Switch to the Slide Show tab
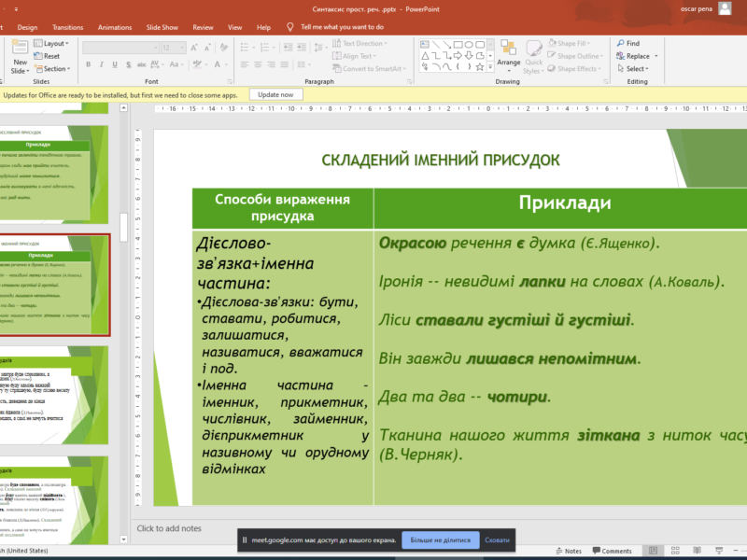 click(x=163, y=27)
